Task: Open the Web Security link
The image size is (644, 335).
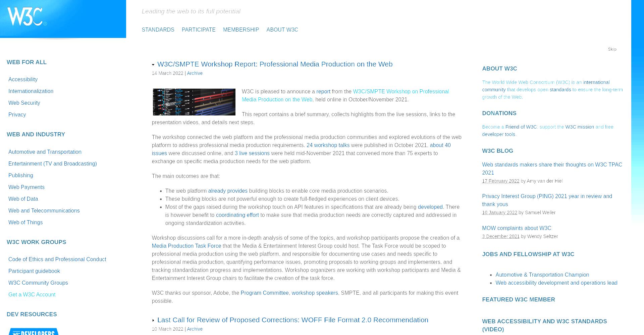Action: click(x=24, y=103)
